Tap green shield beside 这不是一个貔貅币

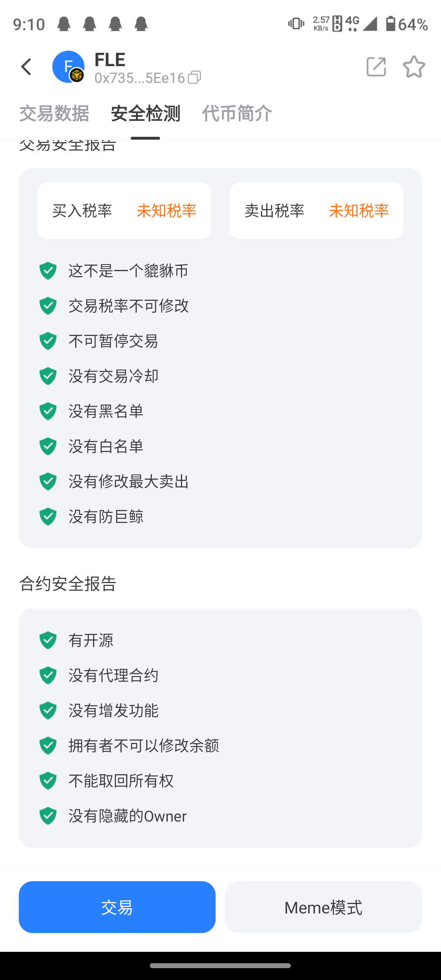point(48,271)
